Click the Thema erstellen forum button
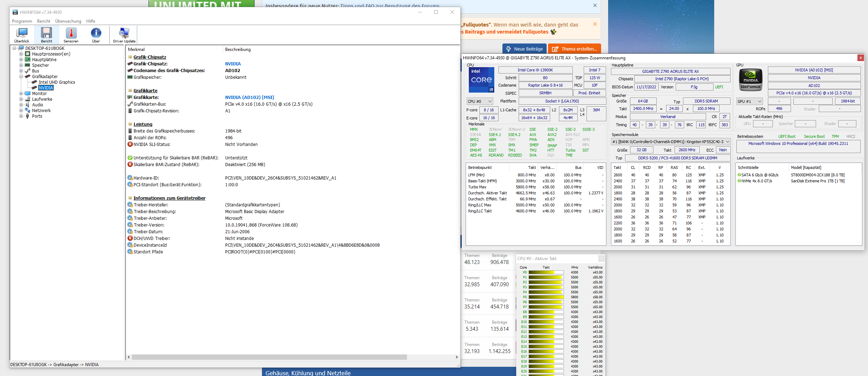The width and height of the screenshot is (868, 376). (575, 49)
